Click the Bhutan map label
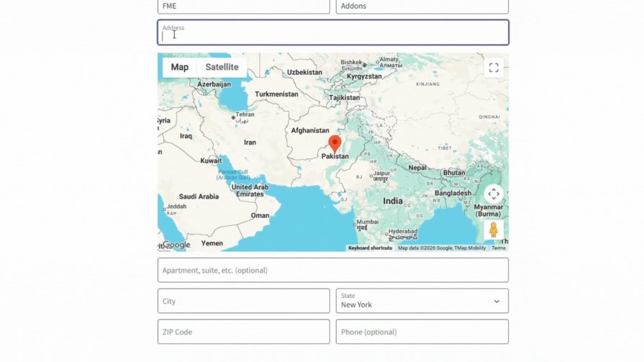 click(x=454, y=173)
